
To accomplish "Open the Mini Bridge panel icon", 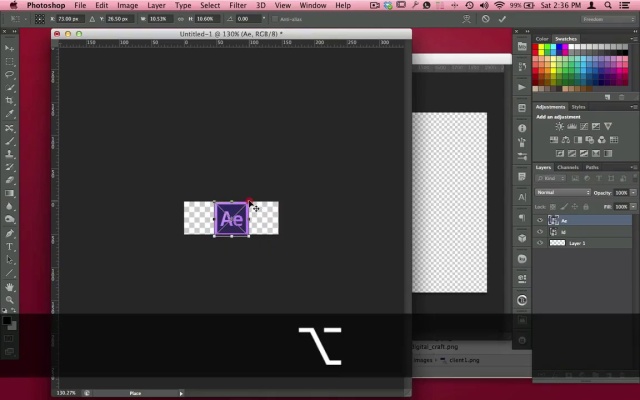I will pos(522,47).
